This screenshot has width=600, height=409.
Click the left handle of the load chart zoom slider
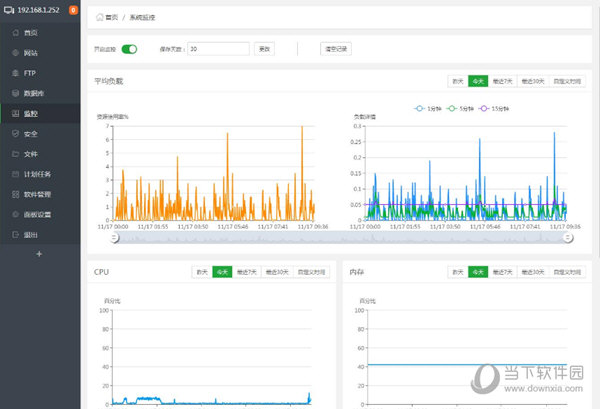[114, 238]
